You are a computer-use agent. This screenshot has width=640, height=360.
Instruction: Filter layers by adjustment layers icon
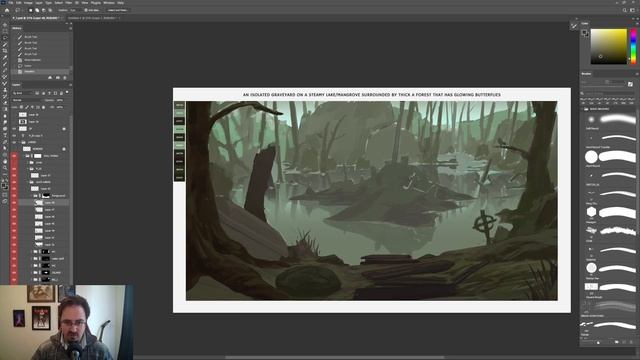[x=44, y=93]
